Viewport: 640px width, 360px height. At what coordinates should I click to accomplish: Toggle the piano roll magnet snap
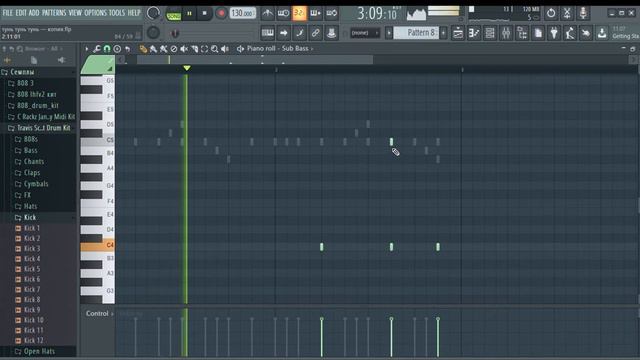[107, 49]
